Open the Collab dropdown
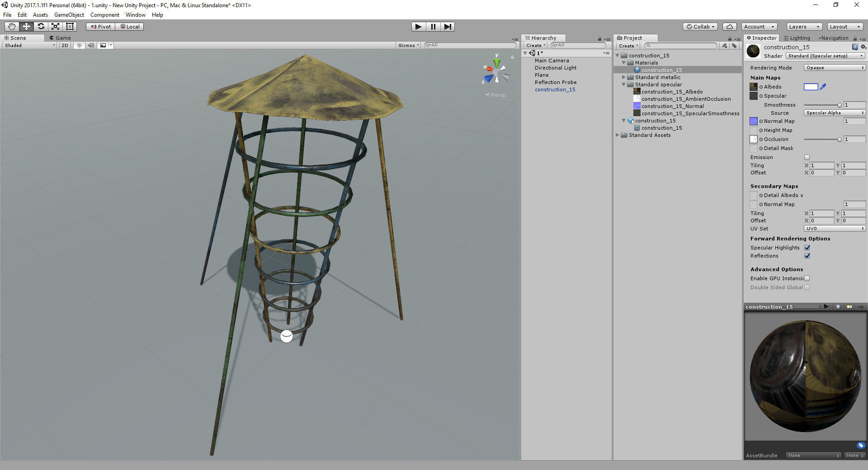 tap(700, 27)
